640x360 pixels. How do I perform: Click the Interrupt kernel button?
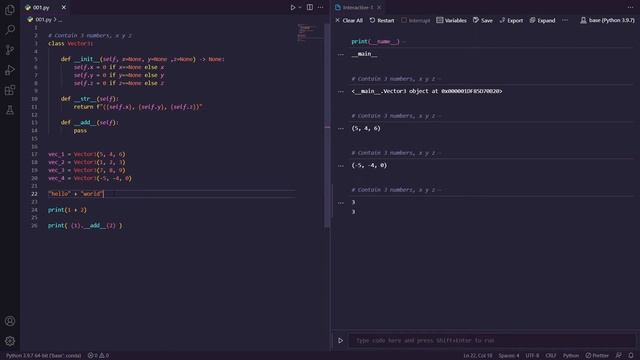click(x=416, y=20)
